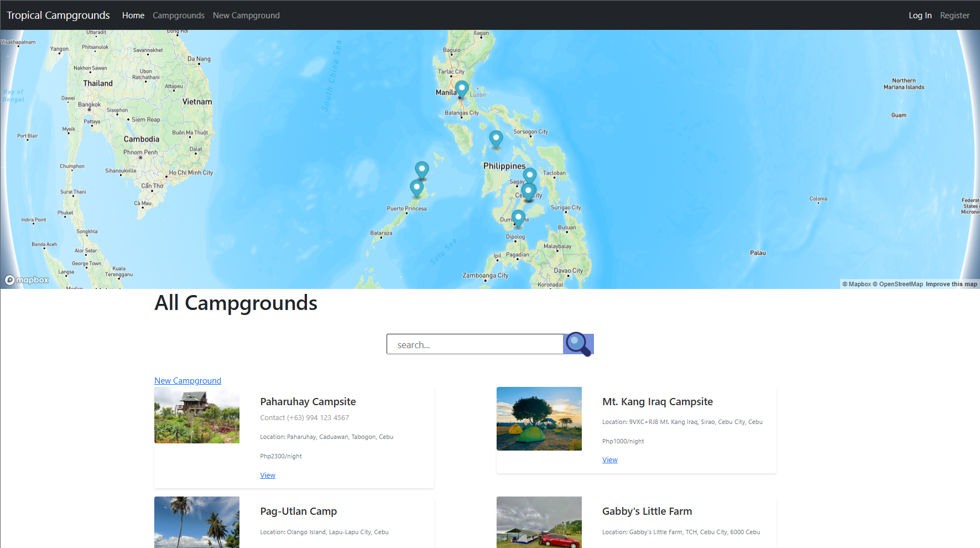Click the Philippines label on the map
980x548 pixels.
point(504,166)
